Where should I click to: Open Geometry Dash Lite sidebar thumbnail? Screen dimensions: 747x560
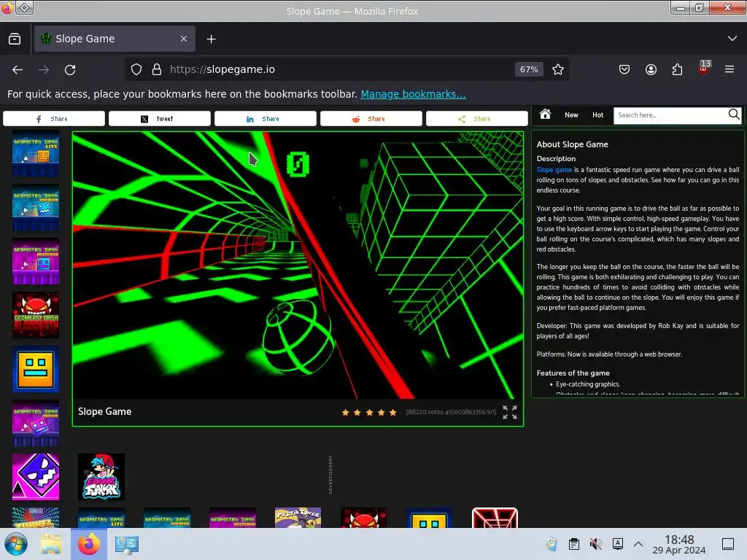coord(36,153)
